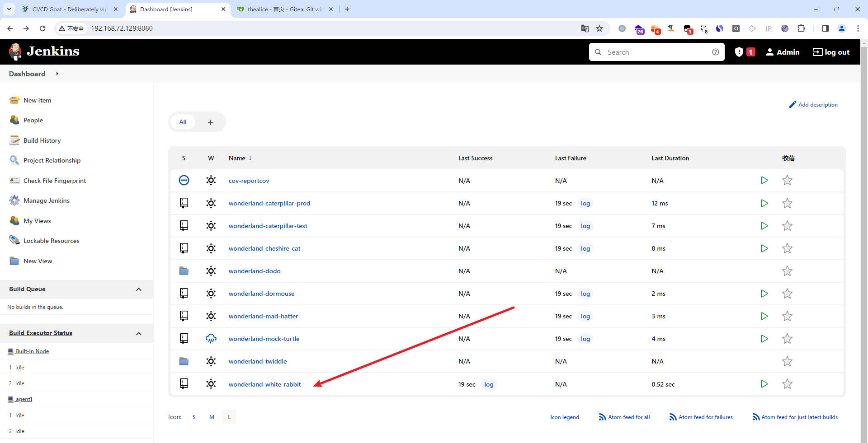Image resolution: width=868 pixels, height=443 pixels.
Task: Add a new view with plus tab
Action: coord(210,122)
